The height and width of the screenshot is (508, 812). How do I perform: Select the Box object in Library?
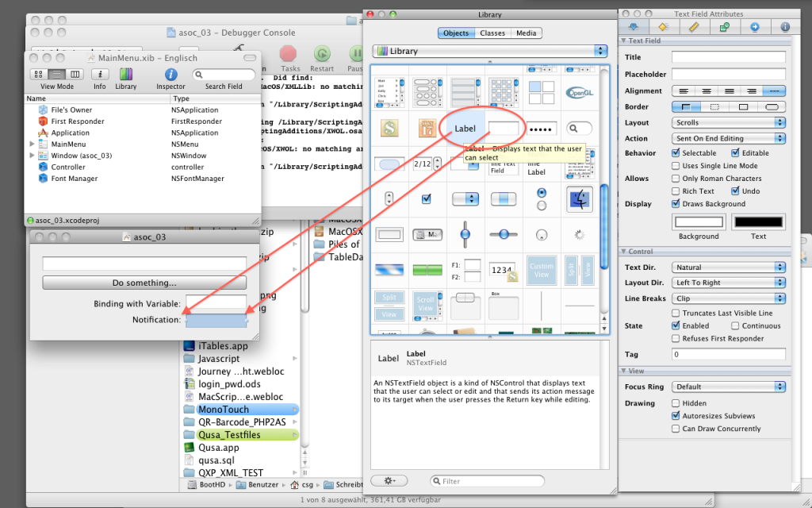504,306
